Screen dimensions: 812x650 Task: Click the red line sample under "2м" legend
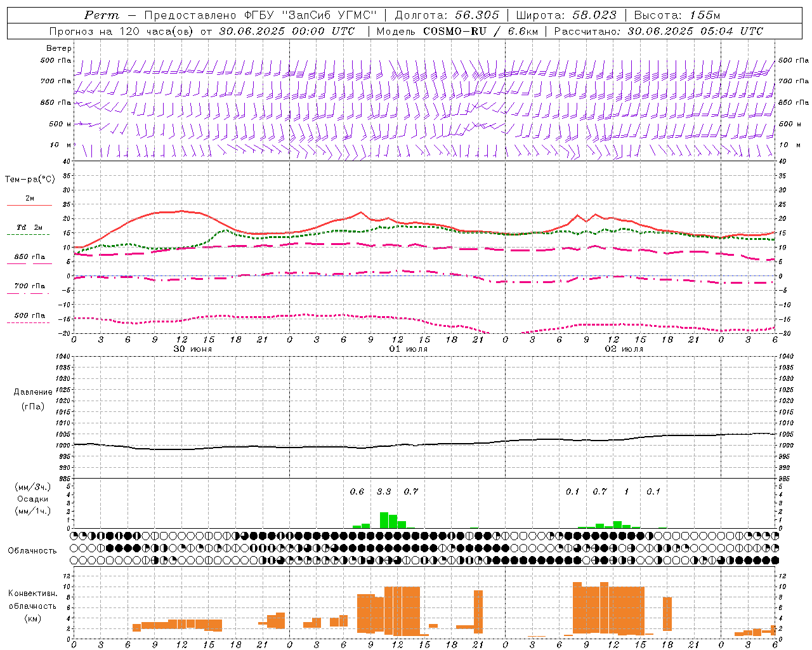(x=29, y=205)
